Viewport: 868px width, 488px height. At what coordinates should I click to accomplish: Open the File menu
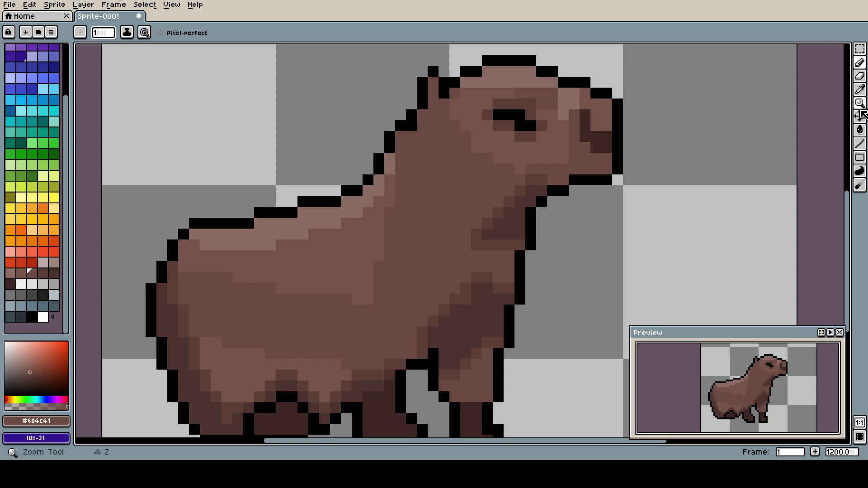9,5
